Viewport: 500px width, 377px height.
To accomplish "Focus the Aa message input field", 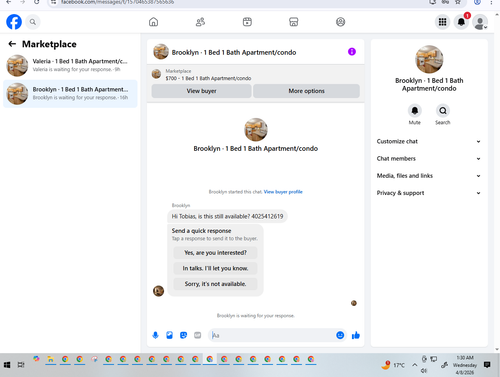I will coord(272,335).
